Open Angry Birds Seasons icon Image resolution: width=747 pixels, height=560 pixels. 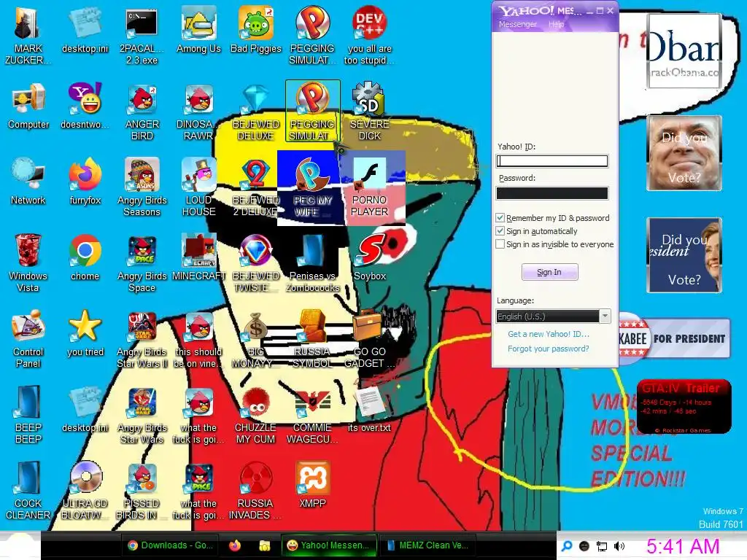(x=142, y=188)
